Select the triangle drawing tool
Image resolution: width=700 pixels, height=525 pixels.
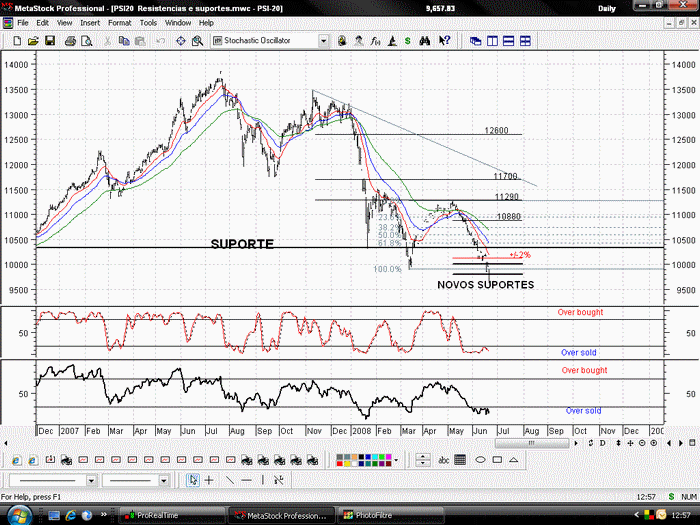(513, 460)
